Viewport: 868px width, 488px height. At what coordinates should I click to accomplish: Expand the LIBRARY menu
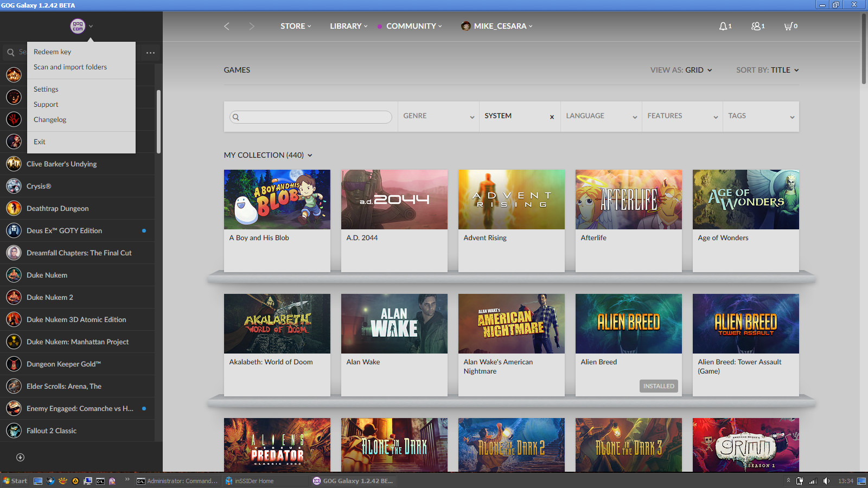[x=349, y=26]
